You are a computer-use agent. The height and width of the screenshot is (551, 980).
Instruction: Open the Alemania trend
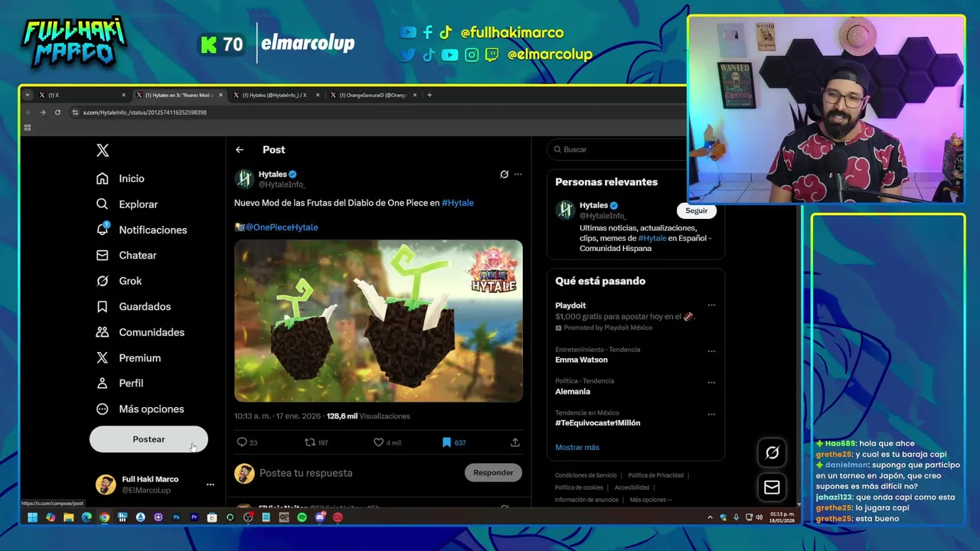[573, 392]
